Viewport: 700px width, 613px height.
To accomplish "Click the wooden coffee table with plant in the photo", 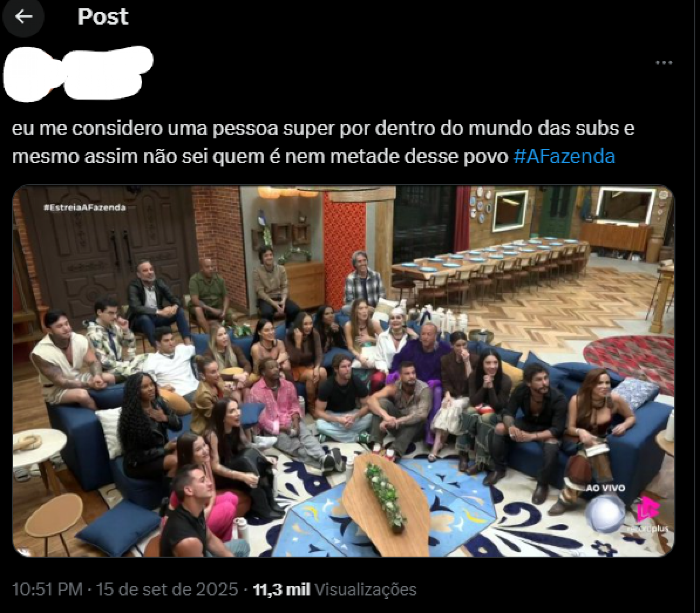I will click(387, 504).
